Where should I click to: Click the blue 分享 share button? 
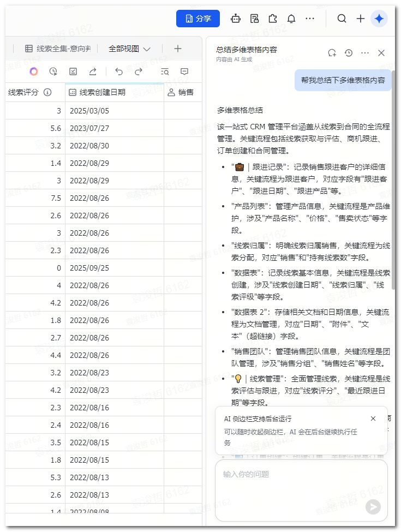tap(198, 19)
